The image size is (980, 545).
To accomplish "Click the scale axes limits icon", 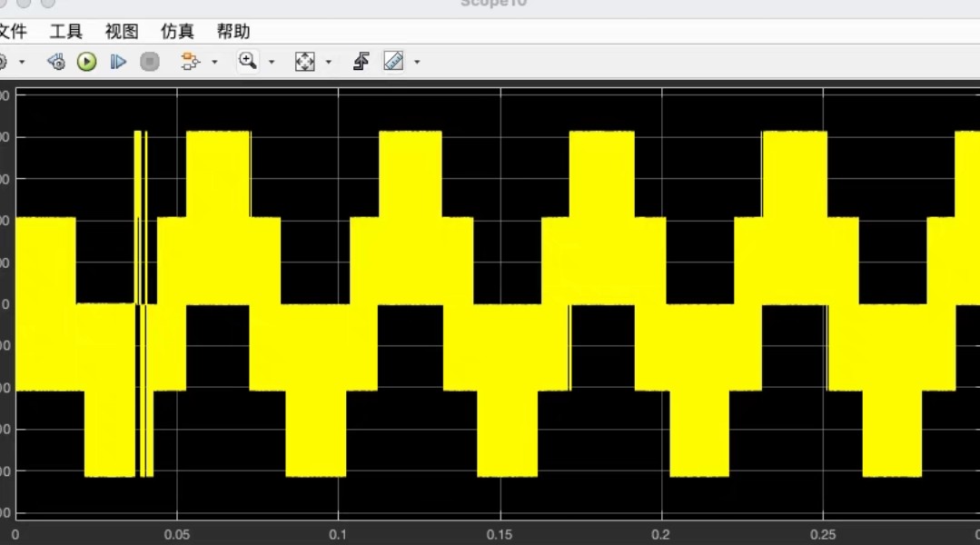I will (304, 61).
